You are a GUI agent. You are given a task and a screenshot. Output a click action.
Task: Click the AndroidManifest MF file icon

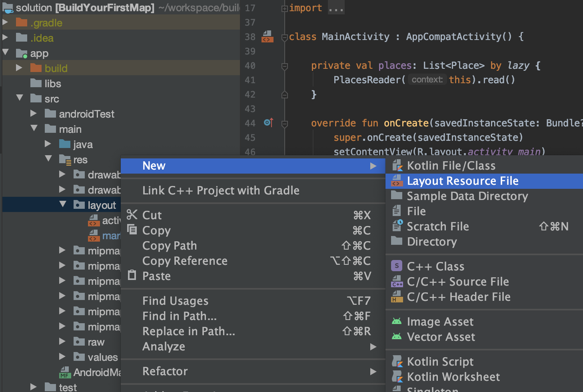click(65, 372)
